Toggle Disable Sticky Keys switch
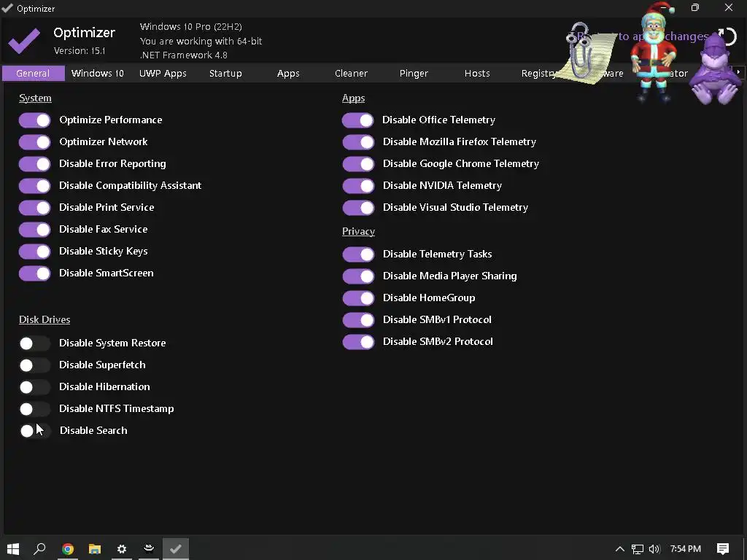747x560 pixels. (x=35, y=252)
